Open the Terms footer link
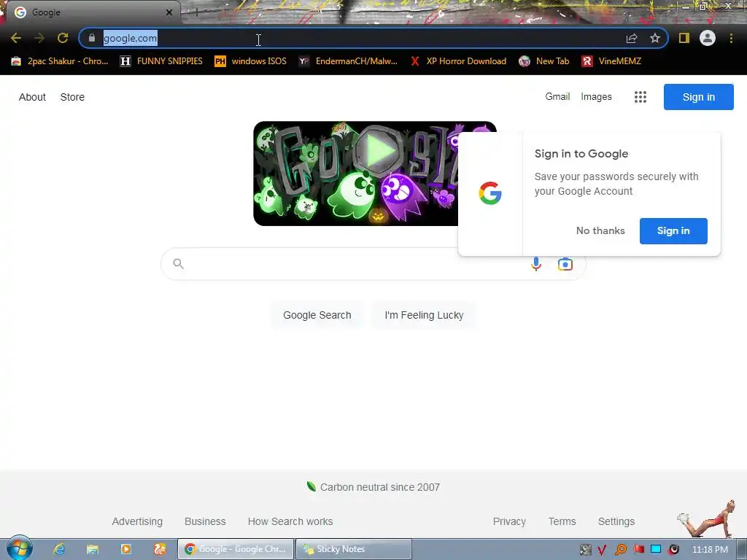 [x=562, y=521]
